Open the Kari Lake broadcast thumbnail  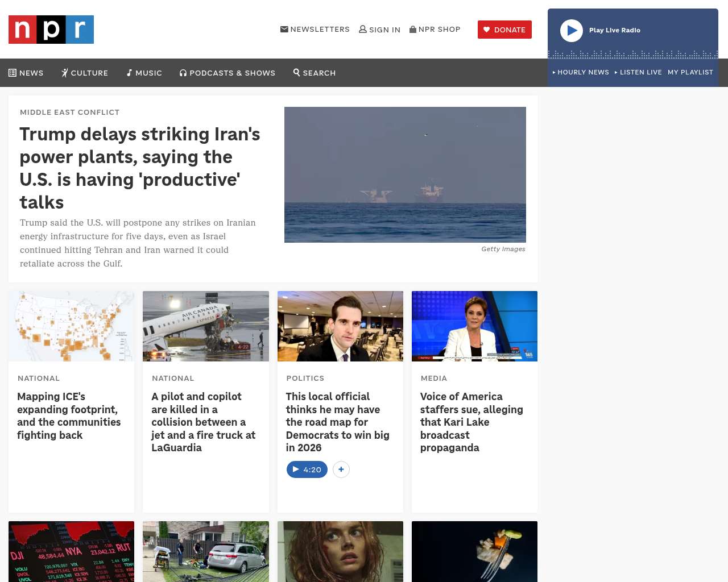(474, 326)
